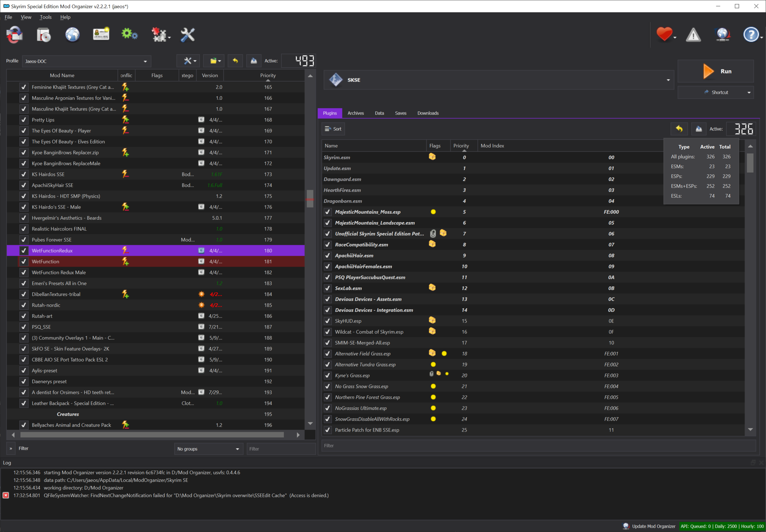Click the plugin list create backup icon
Viewport: 766px width, 532px height.
pyautogui.click(x=699, y=129)
